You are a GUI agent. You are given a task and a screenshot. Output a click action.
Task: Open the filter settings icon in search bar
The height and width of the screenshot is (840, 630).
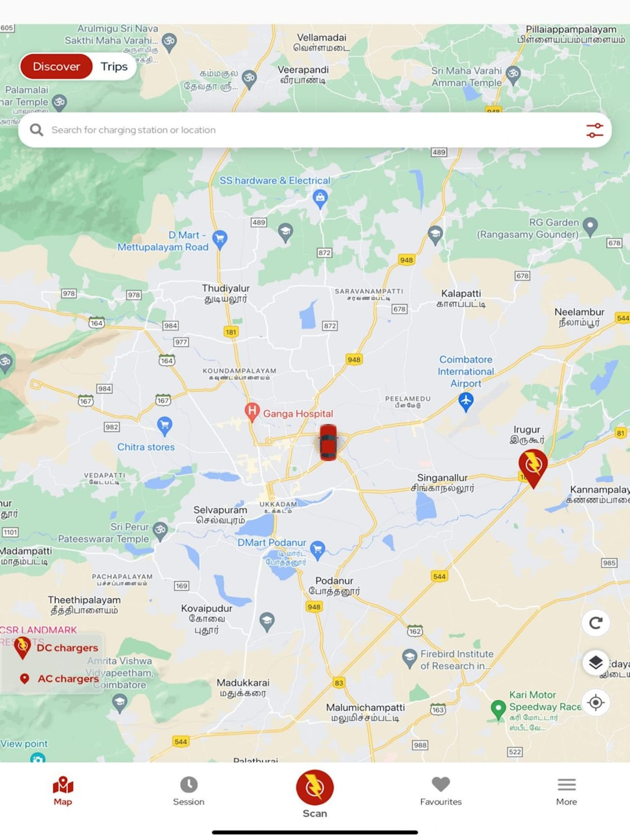tap(594, 130)
